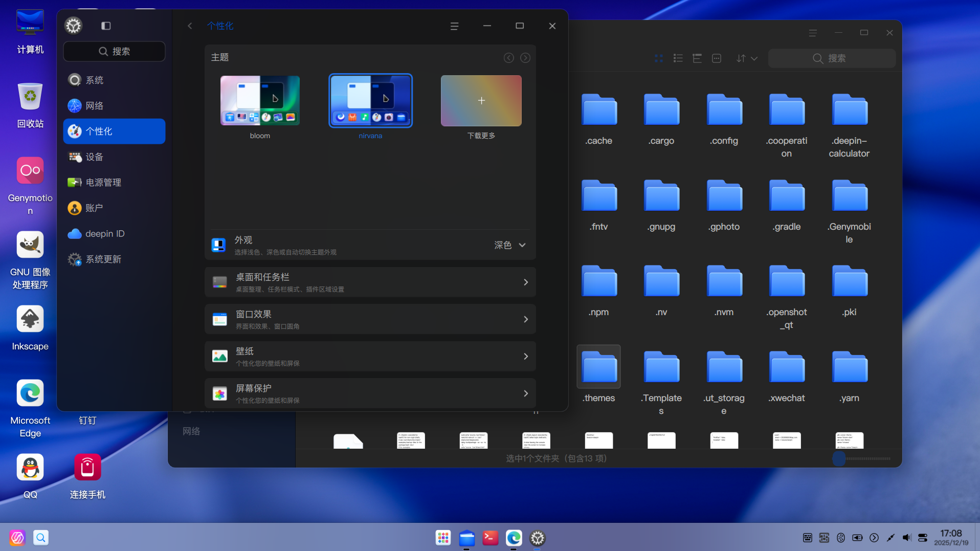Go back with the arrow beside 个性化

(x=190, y=26)
